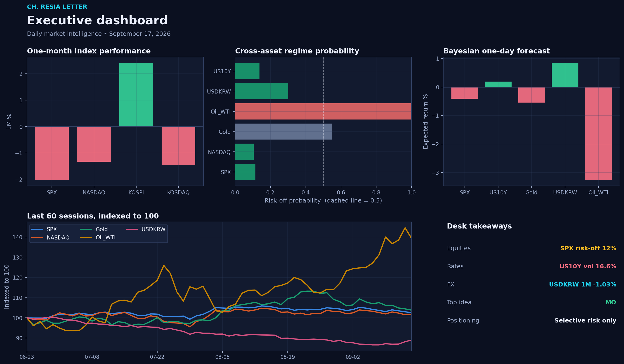The height and width of the screenshot is (364, 624).
Task: Click the Gold legend swatch in line chart
Action: pos(86,229)
